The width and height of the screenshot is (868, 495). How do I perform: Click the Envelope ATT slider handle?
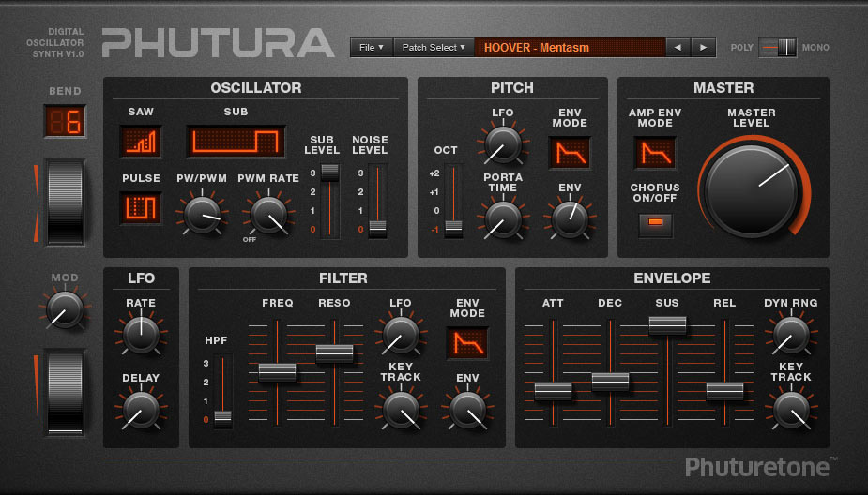point(553,391)
